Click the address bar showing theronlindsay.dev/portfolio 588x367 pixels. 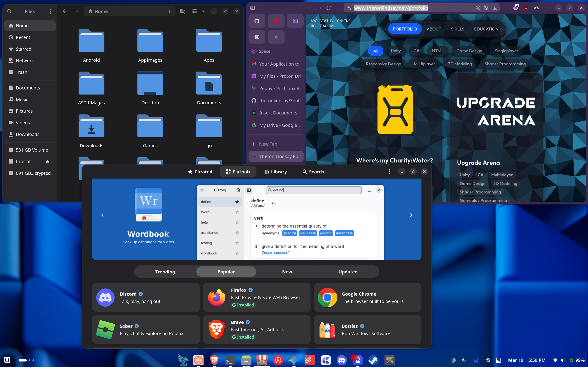391,8
